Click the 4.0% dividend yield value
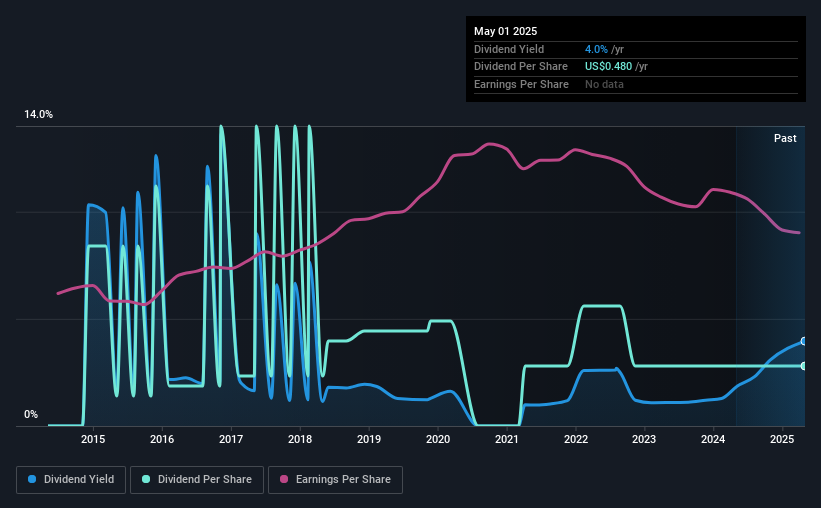821x508 pixels. click(x=596, y=49)
